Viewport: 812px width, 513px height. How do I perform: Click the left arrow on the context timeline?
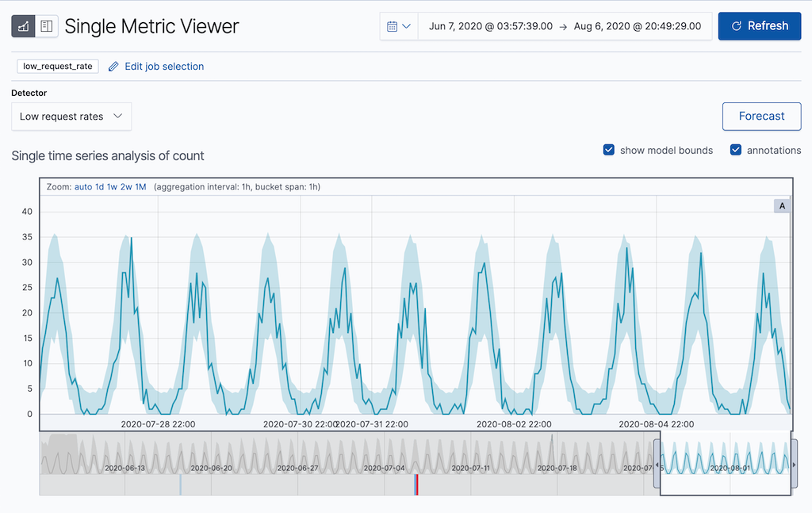(656, 464)
